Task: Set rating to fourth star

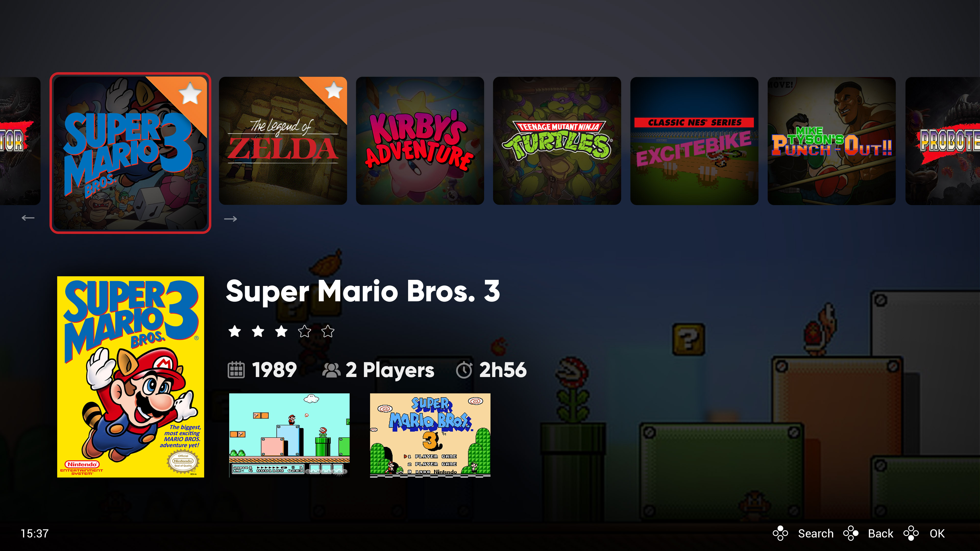Action: [304, 331]
